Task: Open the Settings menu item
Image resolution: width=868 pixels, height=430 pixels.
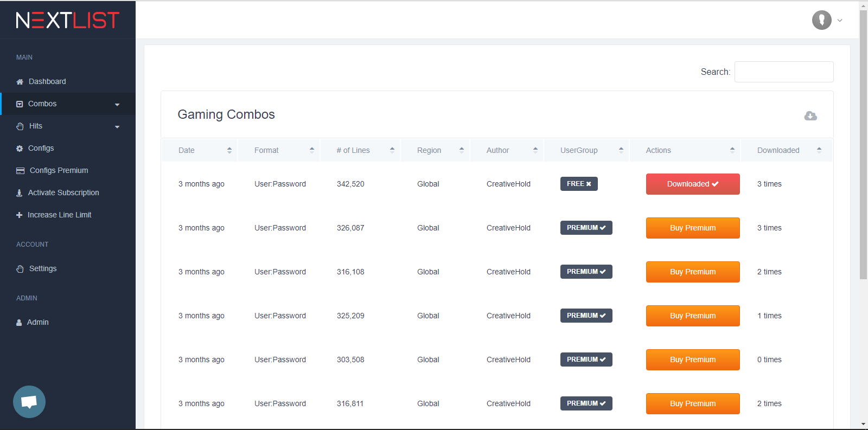Action: pyautogui.click(x=68, y=268)
